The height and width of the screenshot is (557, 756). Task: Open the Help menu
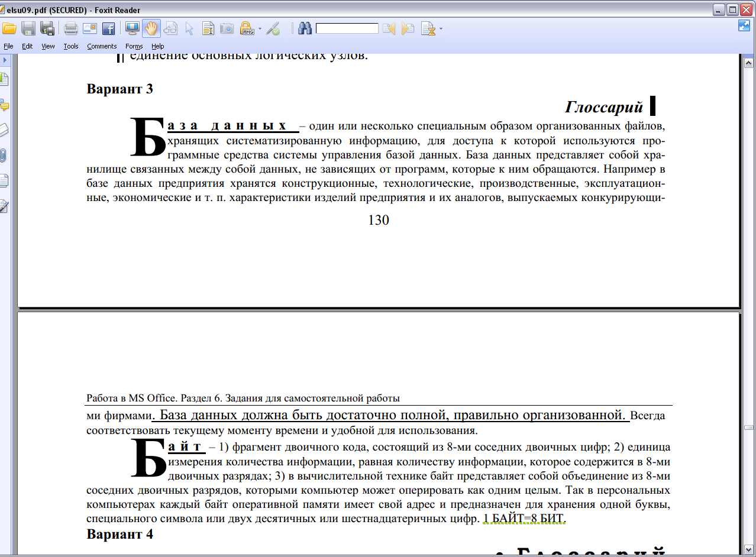158,46
